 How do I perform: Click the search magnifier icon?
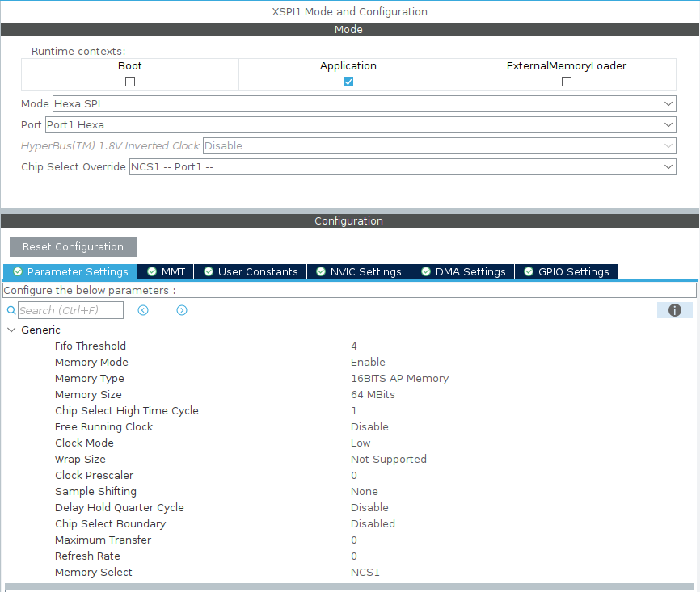pyautogui.click(x=11, y=310)
